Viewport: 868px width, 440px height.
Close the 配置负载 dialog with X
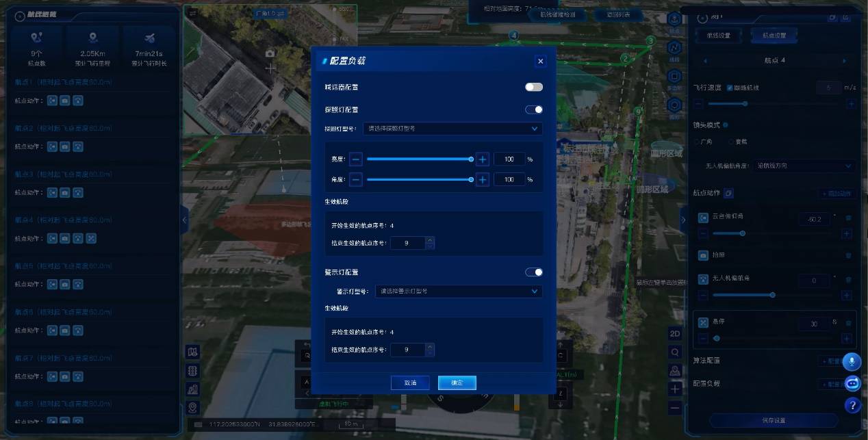coord(541,61)
